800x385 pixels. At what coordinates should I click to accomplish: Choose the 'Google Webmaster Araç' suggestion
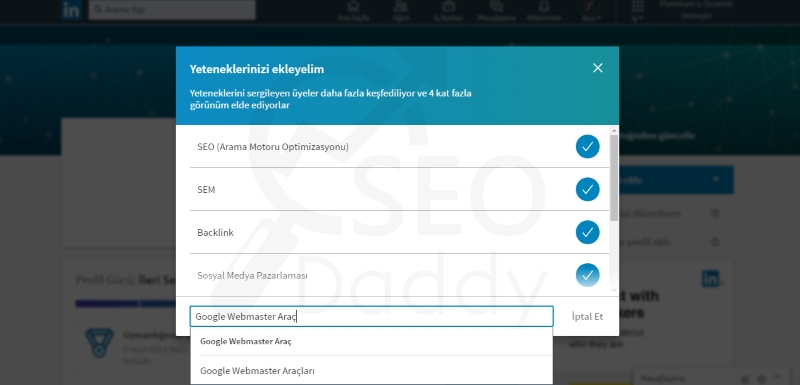pyautogui.click(x=371, y=342)
